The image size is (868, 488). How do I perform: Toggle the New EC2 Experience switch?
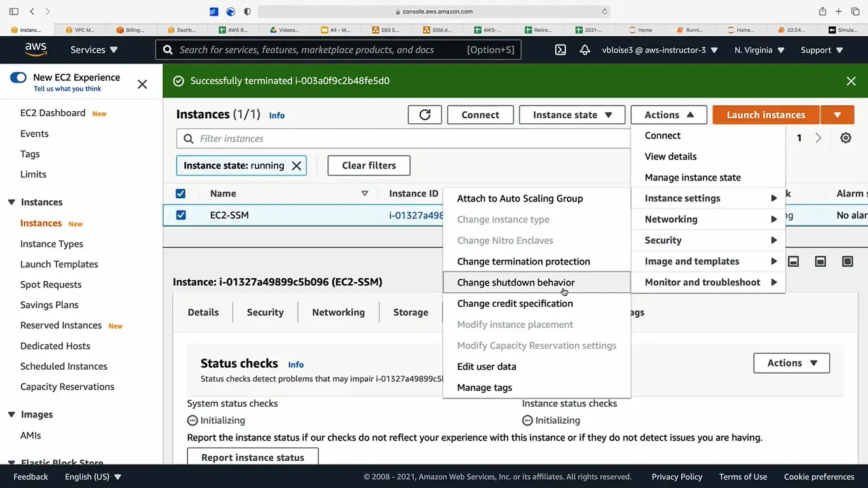tap(18, 78)
